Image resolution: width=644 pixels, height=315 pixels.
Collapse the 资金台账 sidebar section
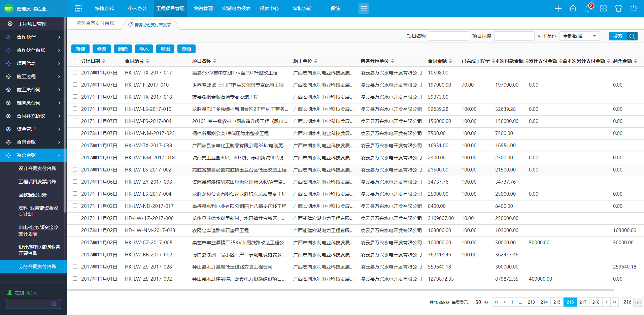[34, 155]
